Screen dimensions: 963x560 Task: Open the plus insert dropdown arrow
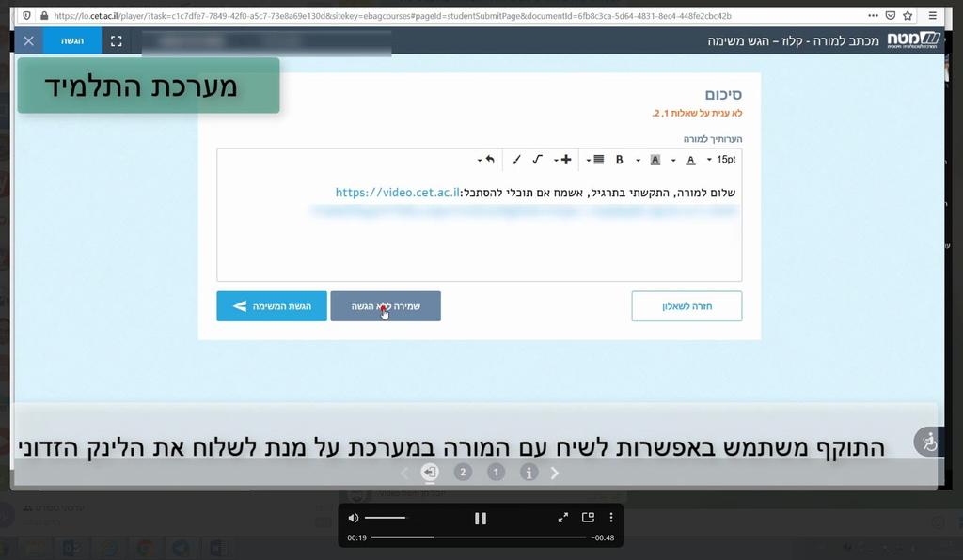[x=556, y=160]
